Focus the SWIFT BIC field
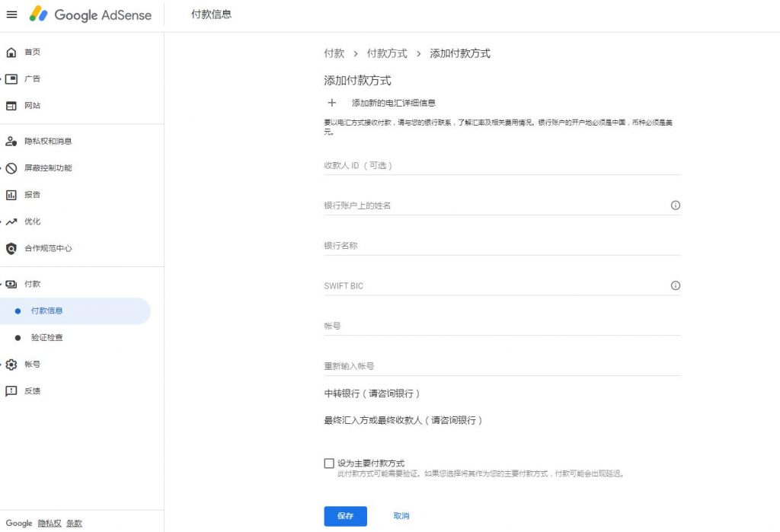Screen dimensions: 780x532 tap(503, 286)
